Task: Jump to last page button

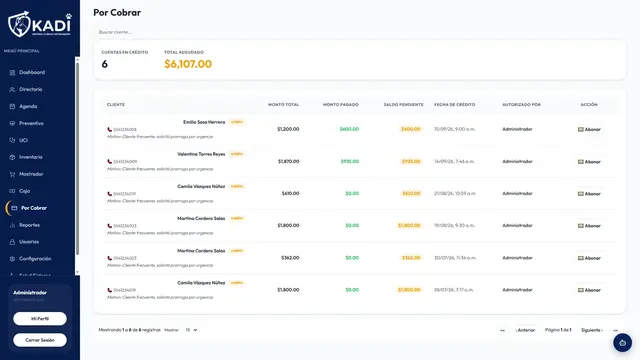Action: click(x=616, y=330)
